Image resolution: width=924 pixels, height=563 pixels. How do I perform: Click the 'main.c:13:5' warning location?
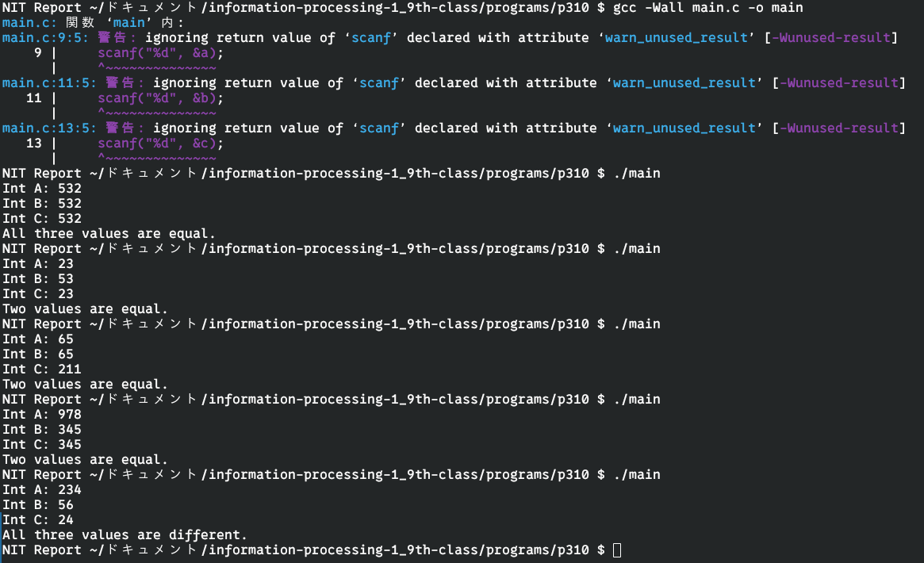[x=50, y=128]
